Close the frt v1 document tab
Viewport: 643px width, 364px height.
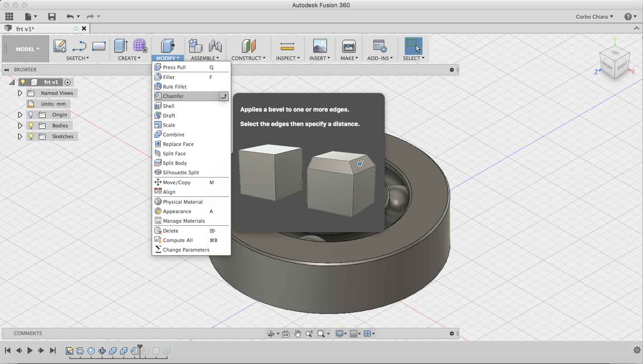[84, 28]
